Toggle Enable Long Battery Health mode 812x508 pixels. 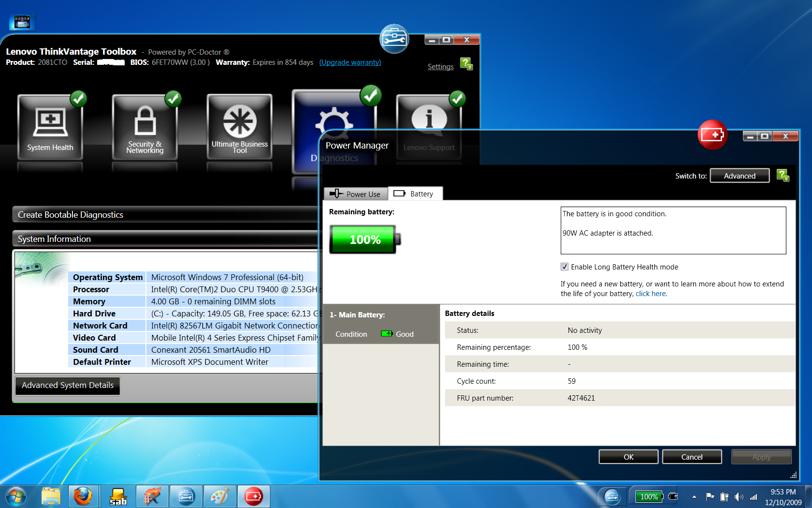(565, 267)
